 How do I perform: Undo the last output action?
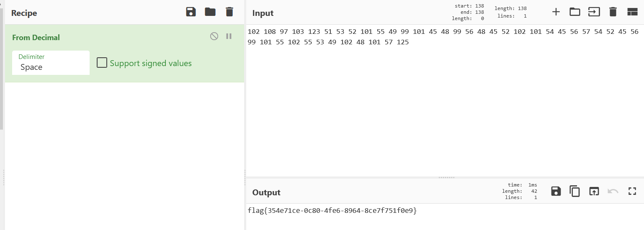(x=613, y=191)
